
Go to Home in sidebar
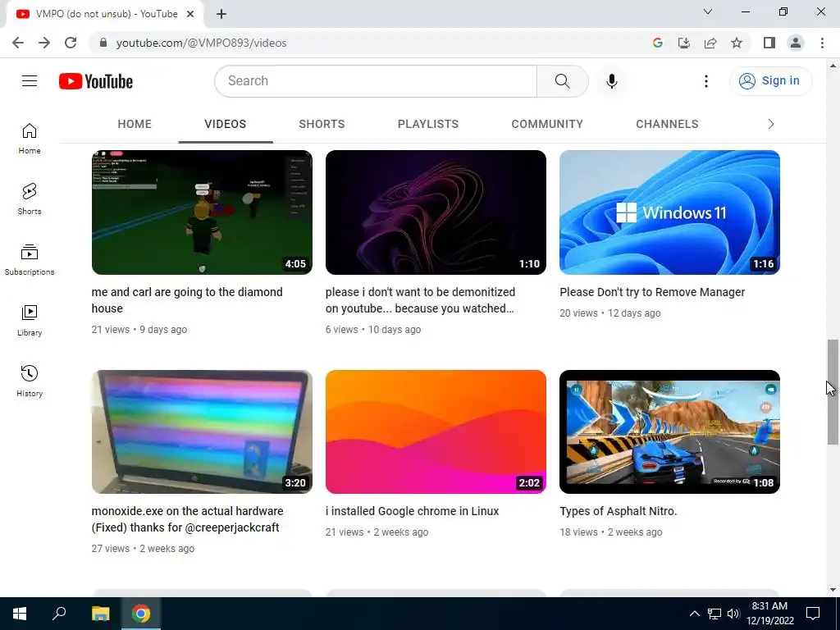click(30, 138)
